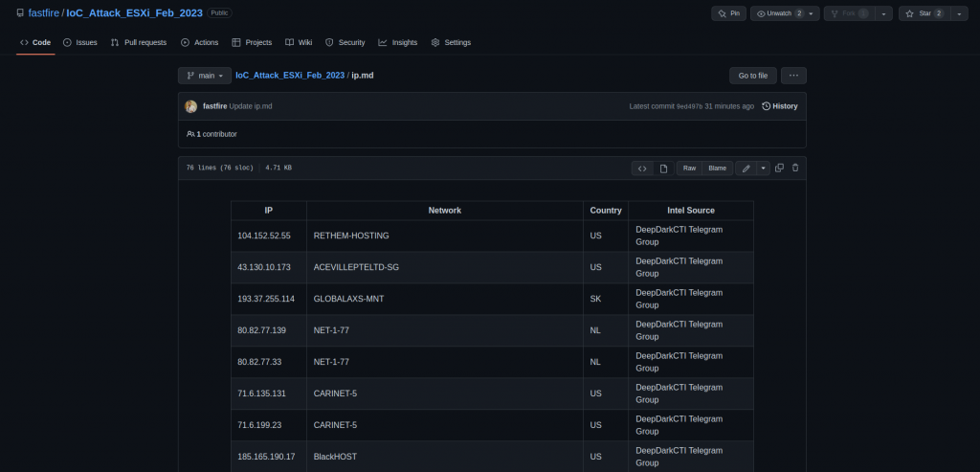
Task: Select the ACEVILLEPTELTD-SG network cell
Action: (445, 267)
